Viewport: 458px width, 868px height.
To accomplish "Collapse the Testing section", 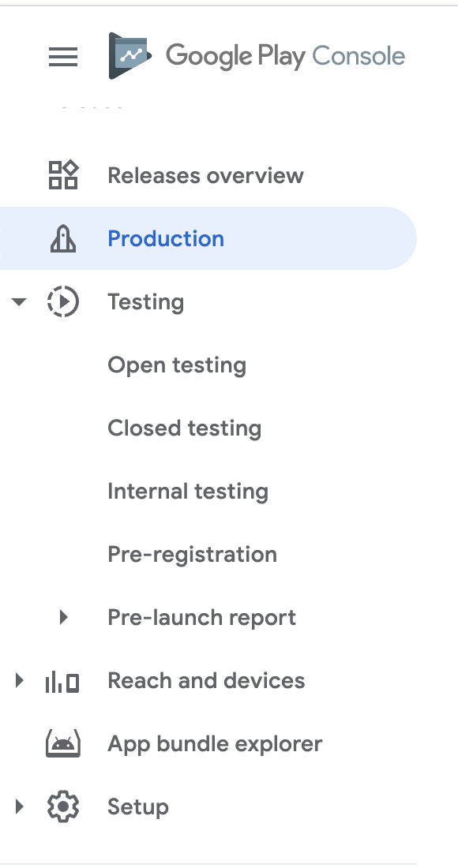I will (x=19, y=301).
